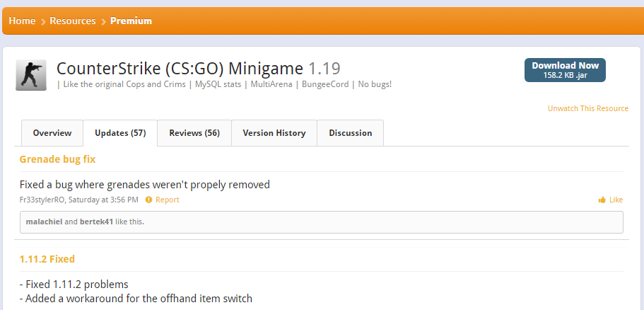
Task: Open the Grenade bug fix update title
Action: pos(57,159)
